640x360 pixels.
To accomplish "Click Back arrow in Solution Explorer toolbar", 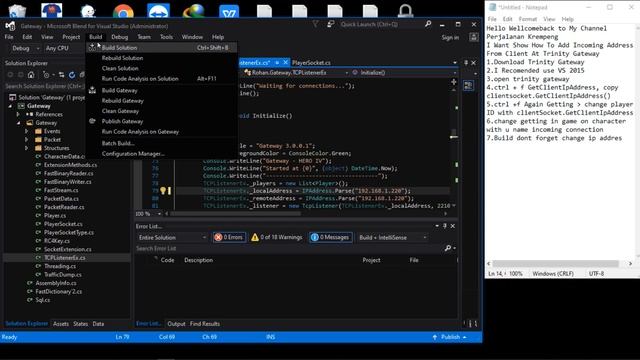I will pos(10,75).
